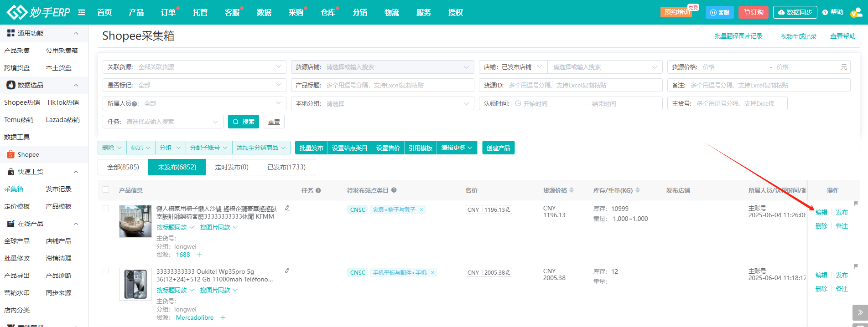This screenshot has height=327, width=868.
Task: Expand the 编辑更多 dropdown button
Action: pyautogui.click(x=457, y=148)
